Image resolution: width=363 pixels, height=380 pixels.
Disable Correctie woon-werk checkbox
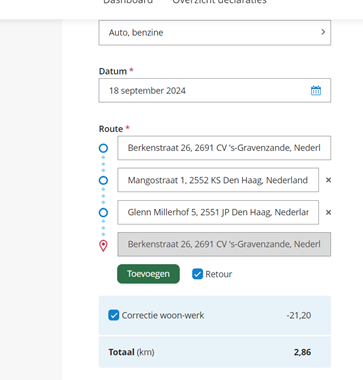(114, 315)
